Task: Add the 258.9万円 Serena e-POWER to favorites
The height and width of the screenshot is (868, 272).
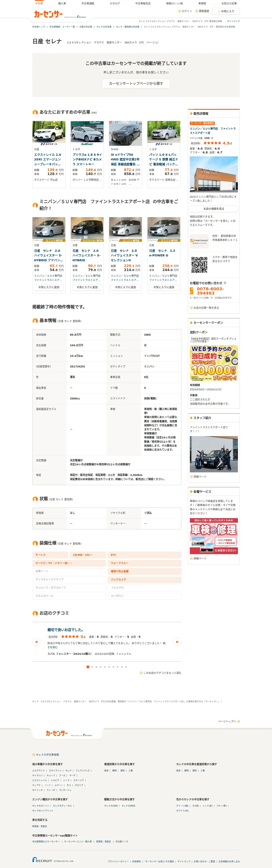Action: [164, 287]
